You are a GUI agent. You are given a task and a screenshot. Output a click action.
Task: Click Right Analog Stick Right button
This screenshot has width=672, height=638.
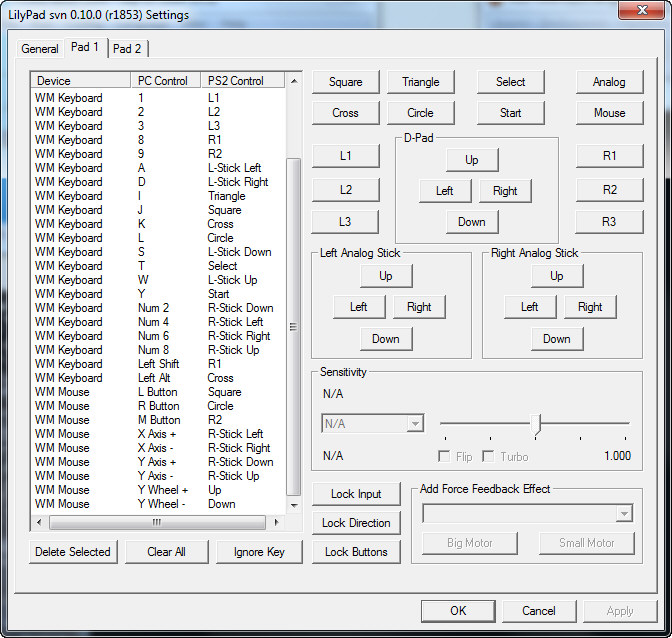click(590, 307)
